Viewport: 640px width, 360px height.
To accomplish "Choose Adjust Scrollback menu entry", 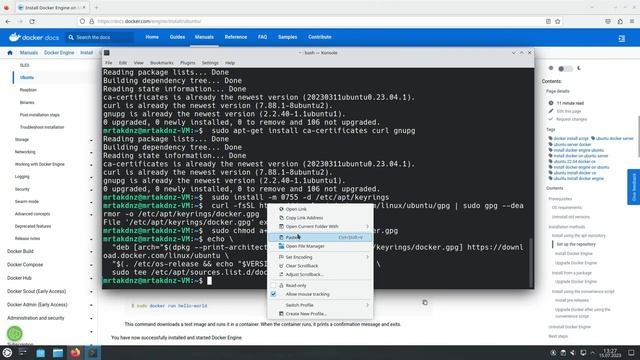I will click(320, 274).
